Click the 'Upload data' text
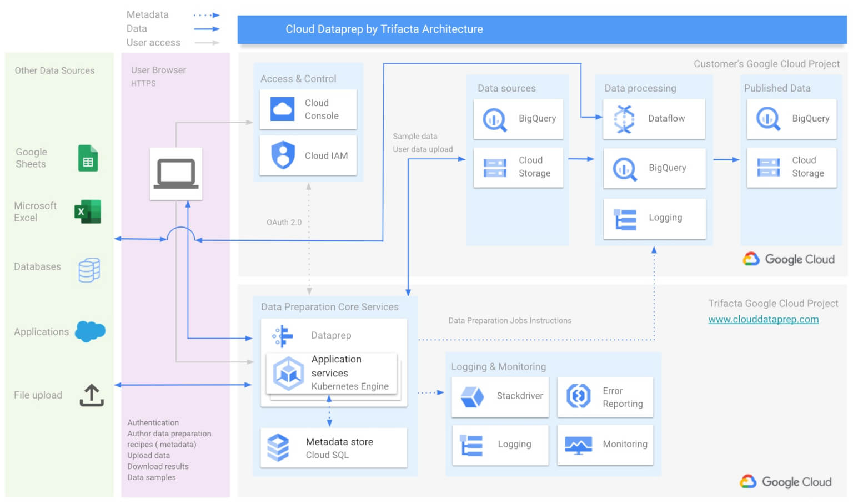The image size is (853, 504). [148, 456]
